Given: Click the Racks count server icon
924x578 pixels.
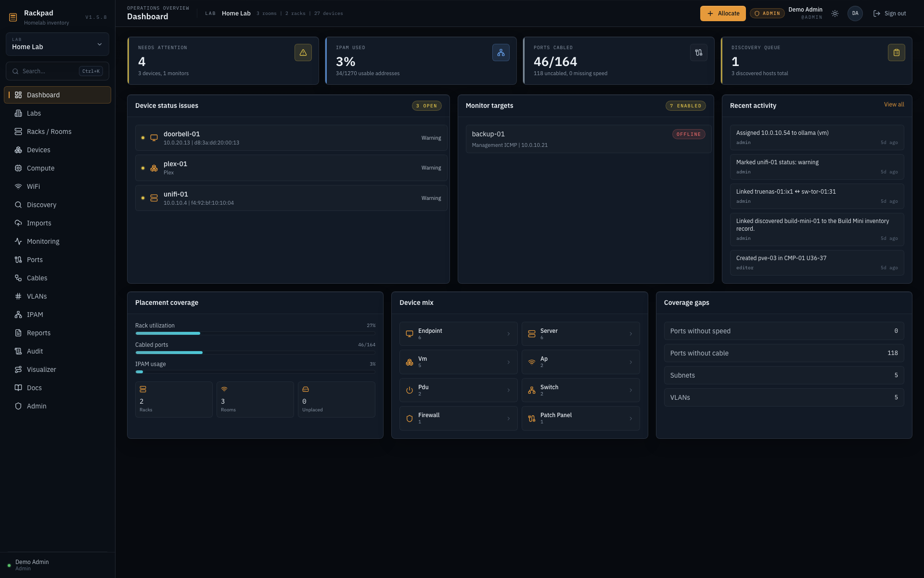Looking at the screenshot, I should tap(143, 389).
